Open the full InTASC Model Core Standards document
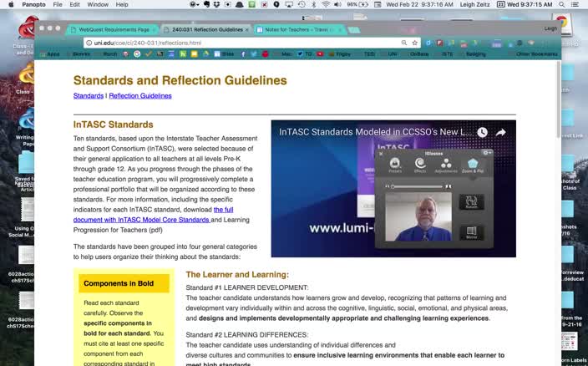588x366 pixels. click(153, 215)
